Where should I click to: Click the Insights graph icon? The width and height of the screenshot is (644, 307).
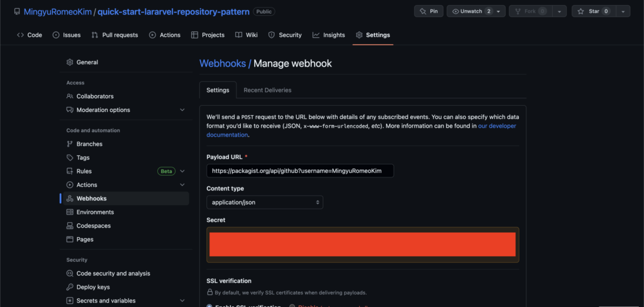pos(316,35)
